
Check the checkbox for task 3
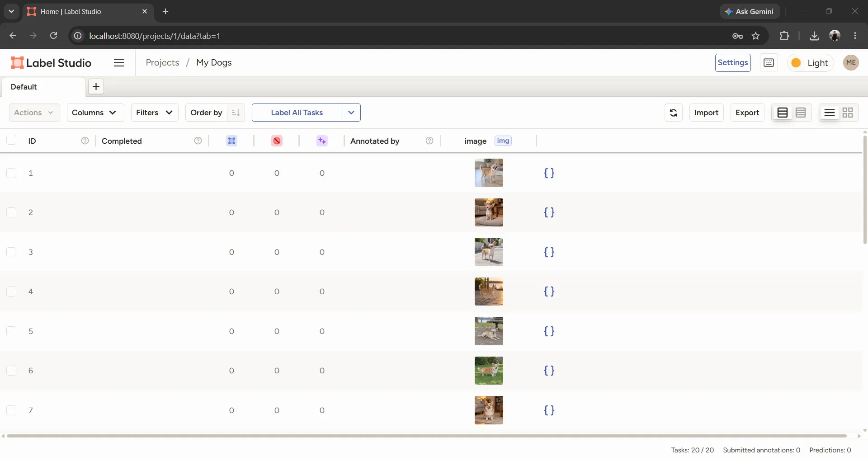(x=11, y=252)
